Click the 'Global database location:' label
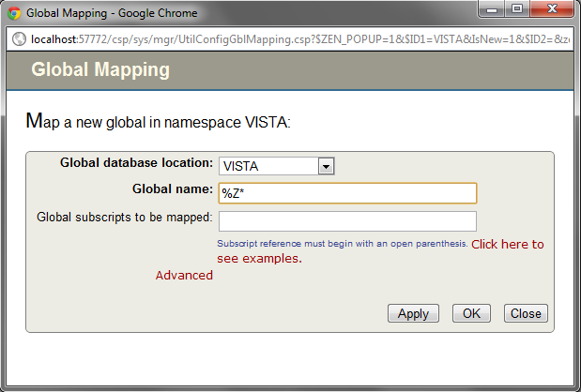581x392 pixels. 136,162
